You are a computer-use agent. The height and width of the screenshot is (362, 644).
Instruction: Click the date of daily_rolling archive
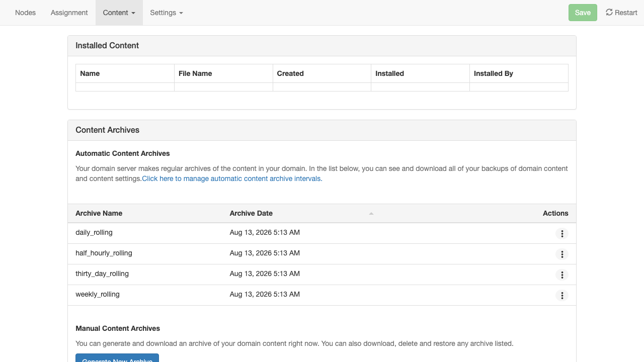(x=265, y=232)
